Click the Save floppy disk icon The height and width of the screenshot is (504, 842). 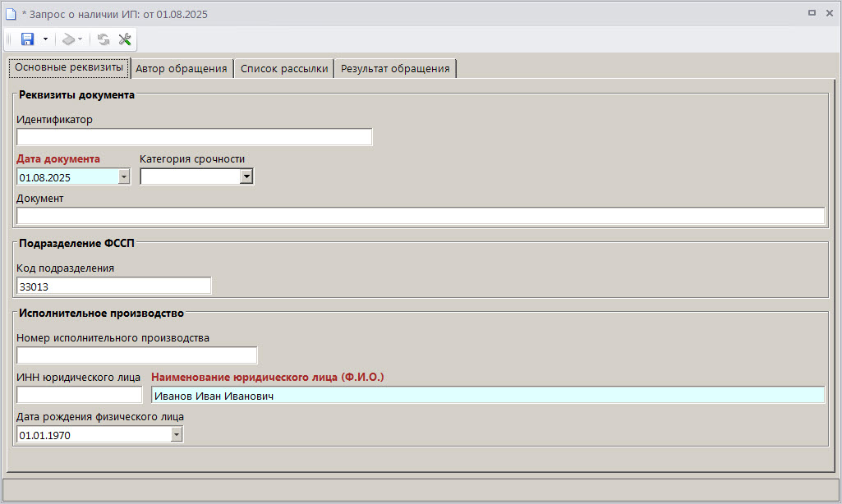point(27,39)
